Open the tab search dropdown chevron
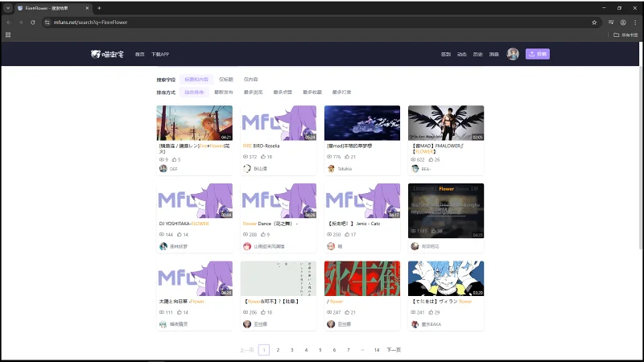This screenshot has width=644, height=362. pos(8,8)
